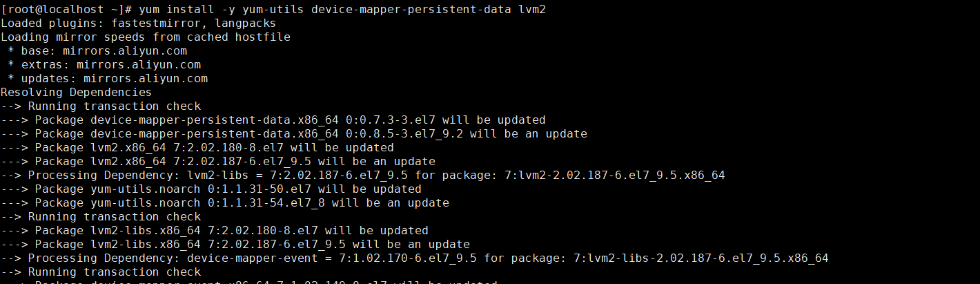Click yum-utils.noarch 1.1.31-50.el7 line
Viewport: 980px width, 284px height.
pos(211,189)
